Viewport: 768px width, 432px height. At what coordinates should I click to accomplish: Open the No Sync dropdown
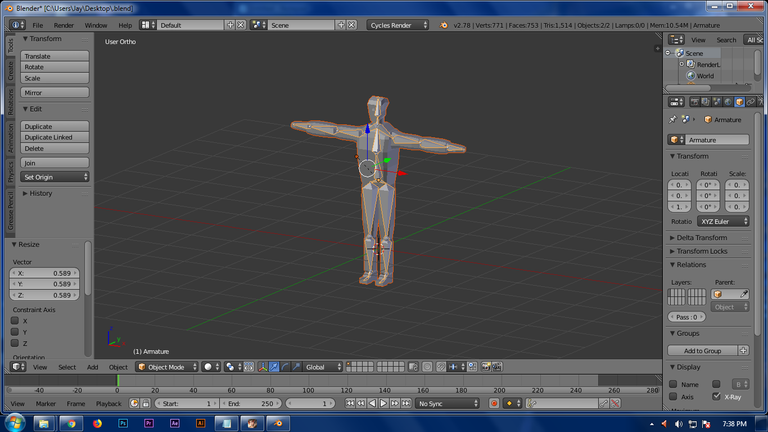[447, 404]
